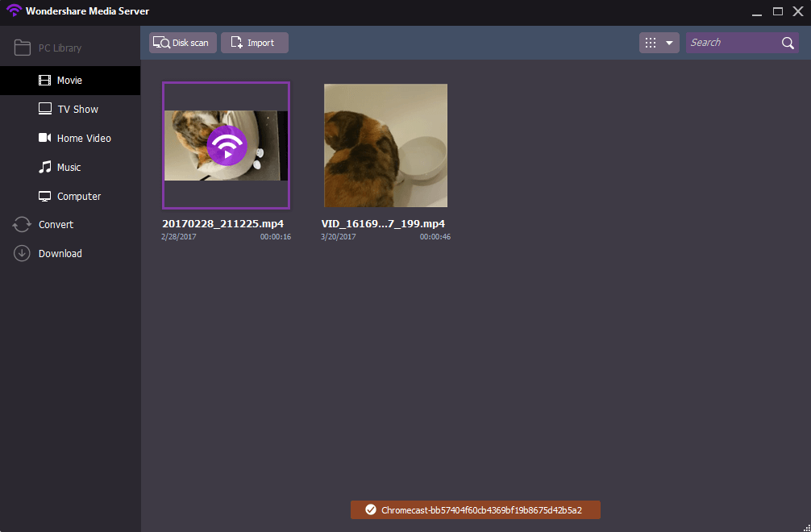Click the Chromecast connected checkmark icon
811x532 pixels.
tap(370, 509)
